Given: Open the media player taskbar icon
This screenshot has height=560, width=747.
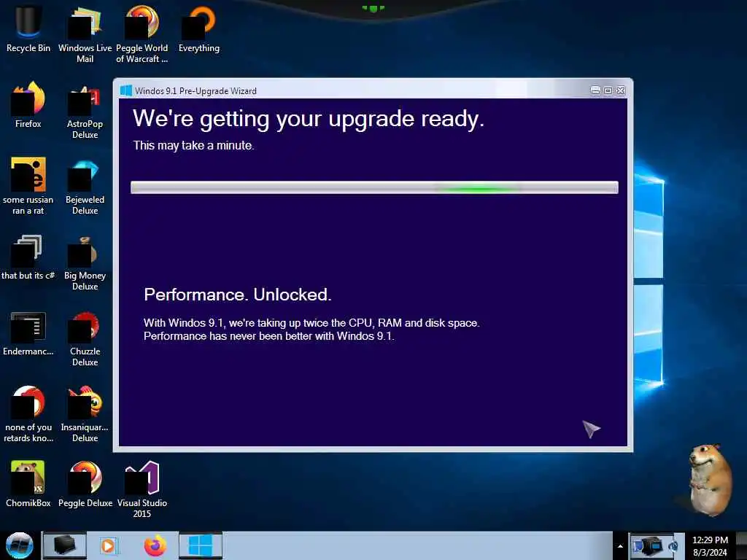Looking at the screenshot, I should pos(108,545).
